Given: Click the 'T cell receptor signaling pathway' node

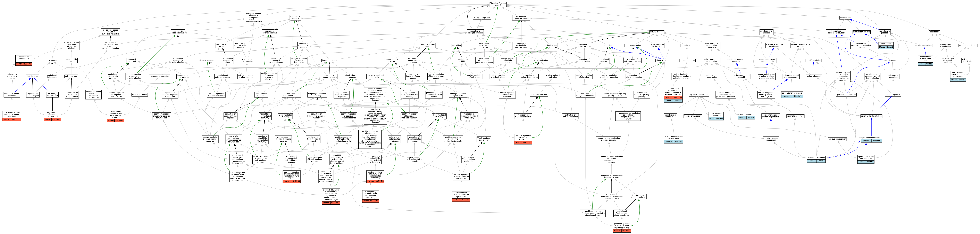Looking at the screenshot, I should point(638,196).
